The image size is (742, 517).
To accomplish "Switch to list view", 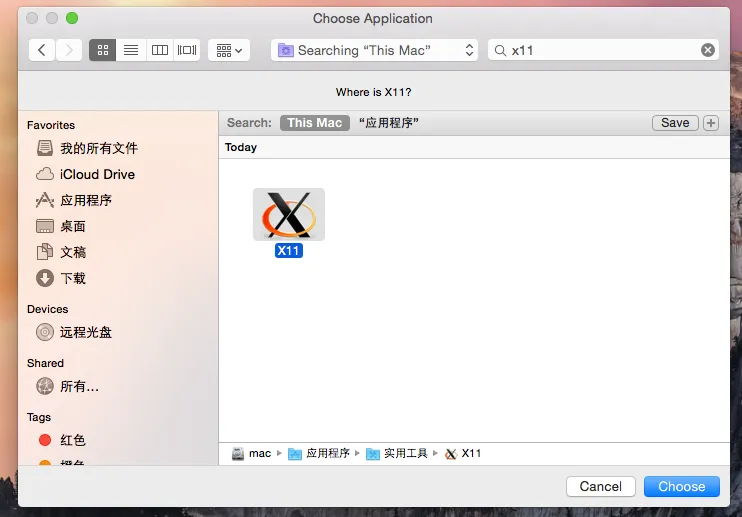I will [131, 50].
